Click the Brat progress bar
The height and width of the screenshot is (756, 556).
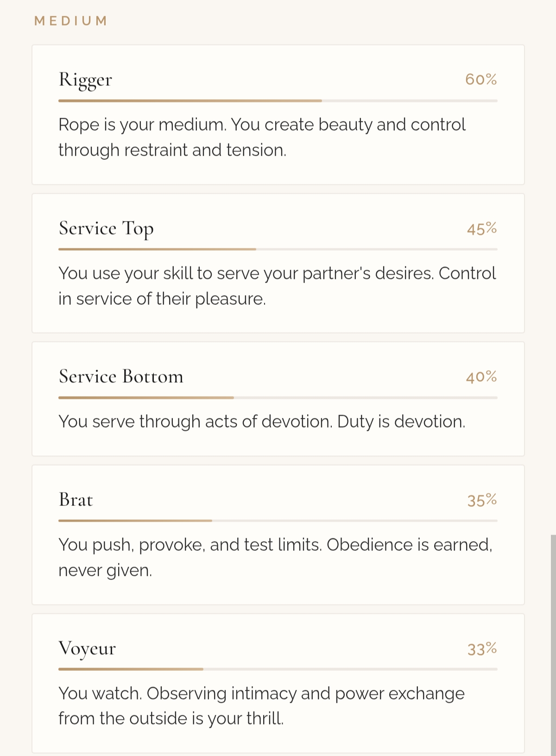click(x=278, y=521)
